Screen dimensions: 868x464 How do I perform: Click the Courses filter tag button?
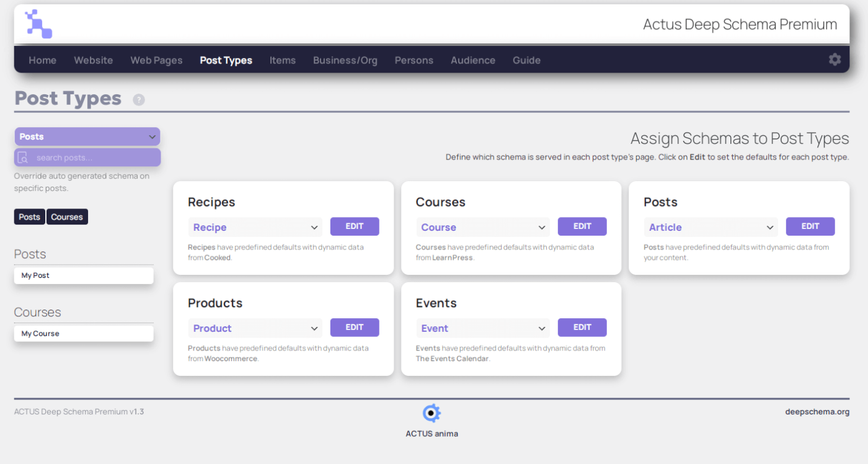[x=67, y=217]
